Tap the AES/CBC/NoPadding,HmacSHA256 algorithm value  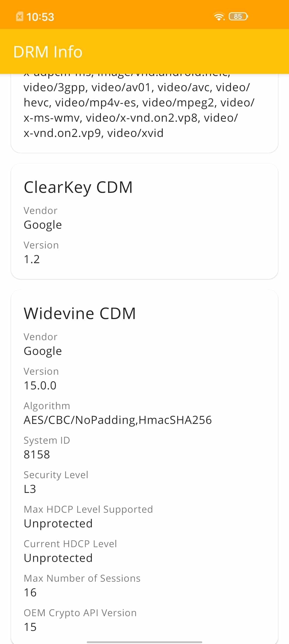pos(118,420)
